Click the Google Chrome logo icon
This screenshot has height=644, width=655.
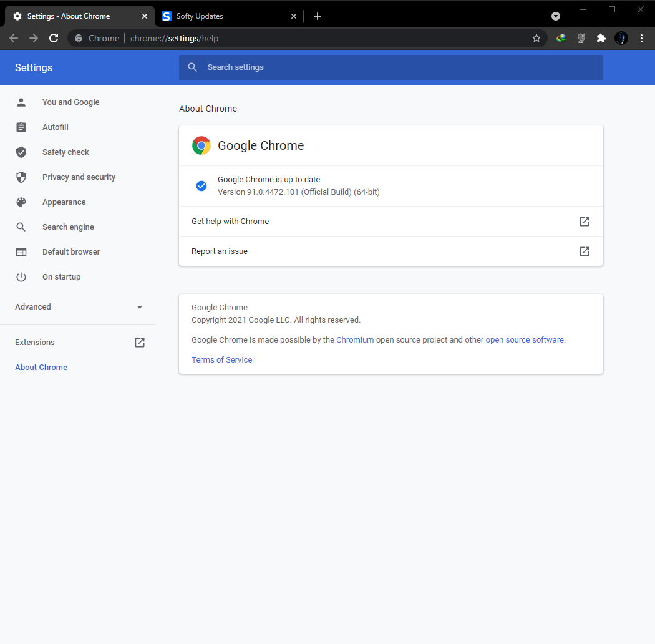click(x=201, y=145)
